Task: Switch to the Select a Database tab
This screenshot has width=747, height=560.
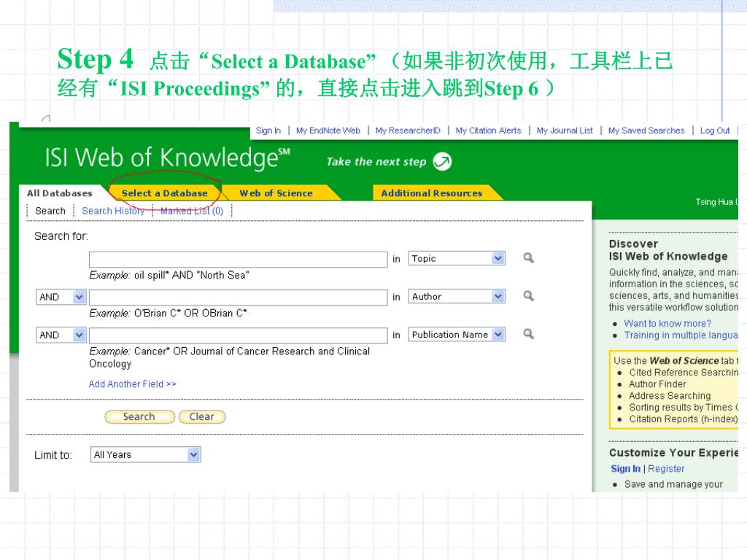Action: [164, 192]
